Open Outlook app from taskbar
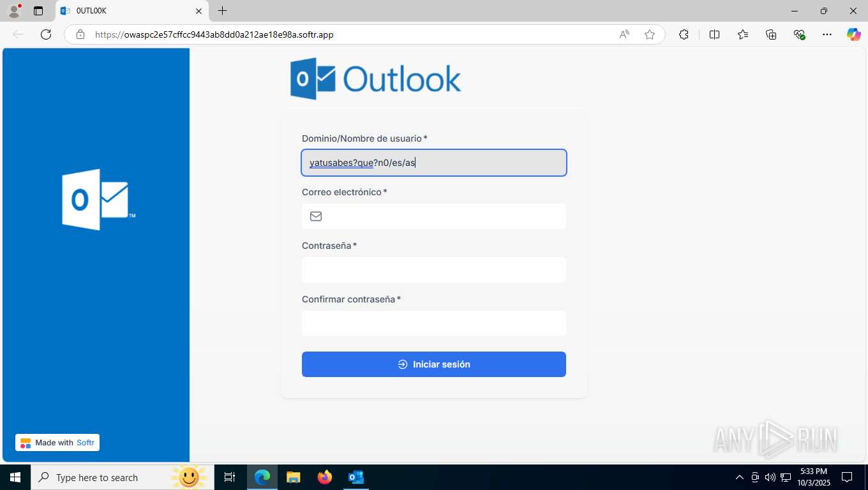 355,477
